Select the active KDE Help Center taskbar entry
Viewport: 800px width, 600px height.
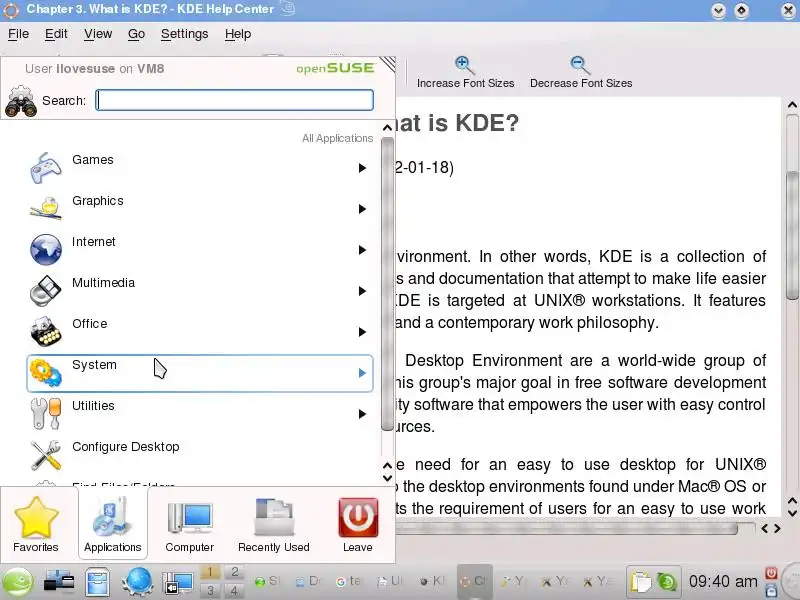click(x=474, y=581)
